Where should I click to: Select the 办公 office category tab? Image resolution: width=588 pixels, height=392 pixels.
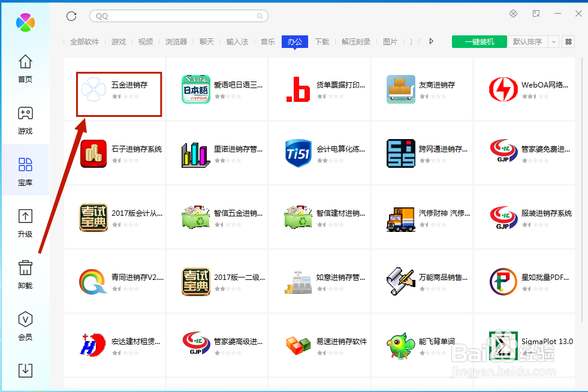pyautogui.click(x=295, y=41)
